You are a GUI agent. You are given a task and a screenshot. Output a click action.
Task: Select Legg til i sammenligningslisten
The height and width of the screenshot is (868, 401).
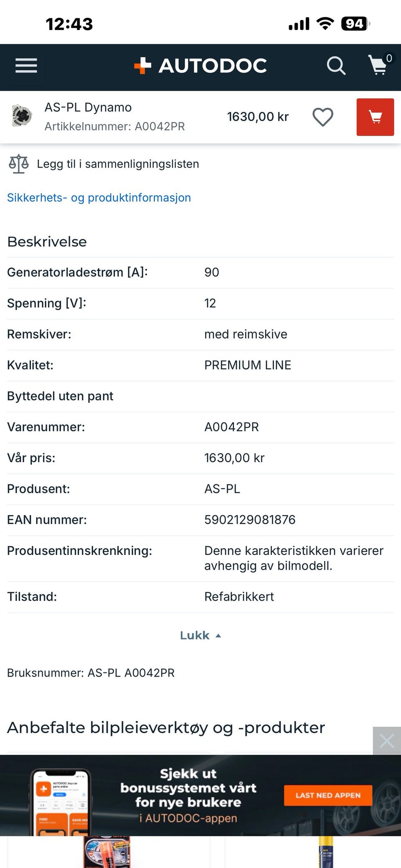[x=118, y=164]
